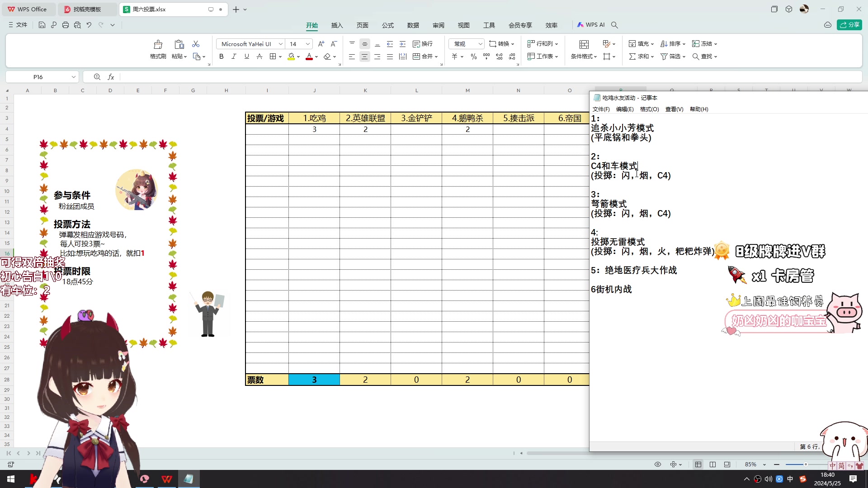Open the Find (查找) tool
Viewport: 868px width, 488px height.
[704, 56]
